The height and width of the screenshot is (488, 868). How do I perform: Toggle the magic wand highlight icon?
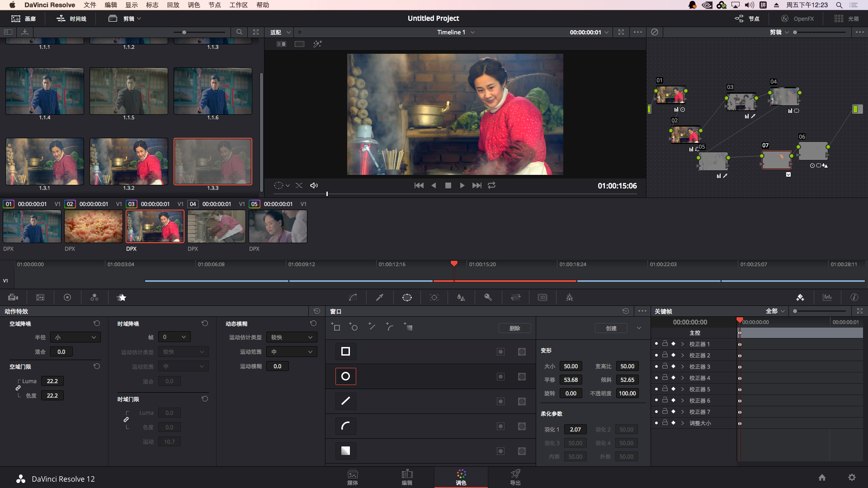coord(317,44)
